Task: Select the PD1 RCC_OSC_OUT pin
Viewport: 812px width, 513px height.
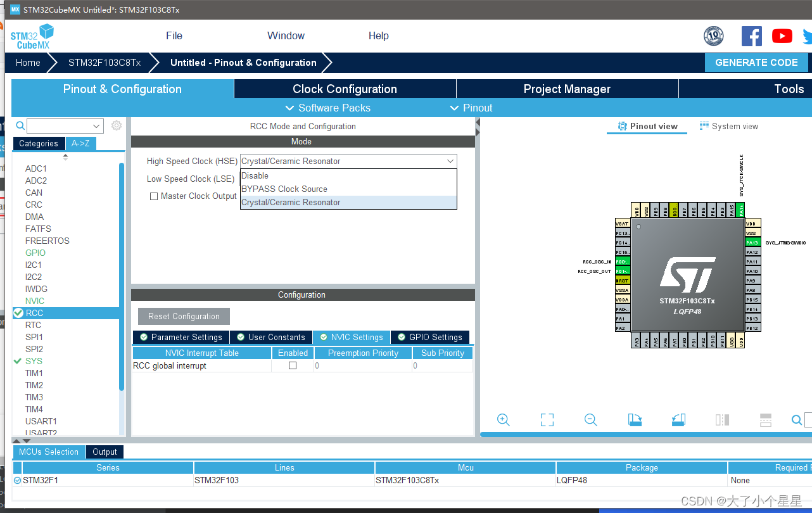Action: click(x=623, y=271)
